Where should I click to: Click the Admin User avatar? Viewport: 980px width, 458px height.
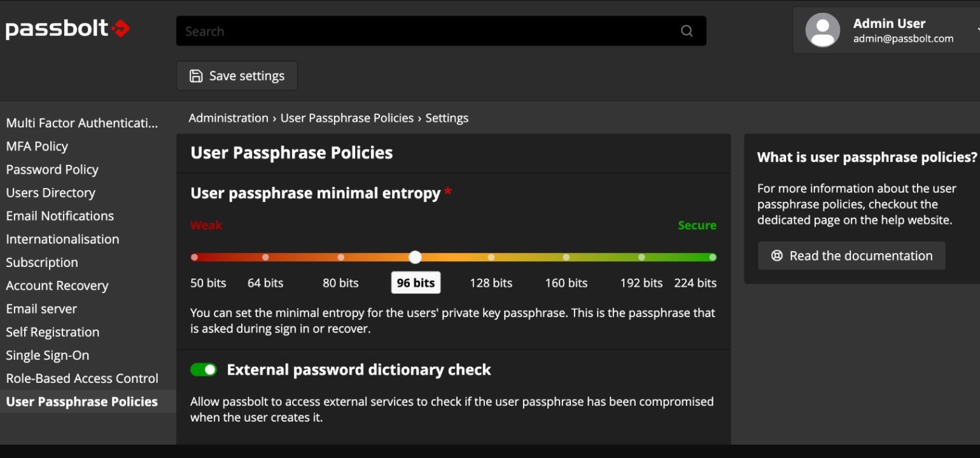822,29
